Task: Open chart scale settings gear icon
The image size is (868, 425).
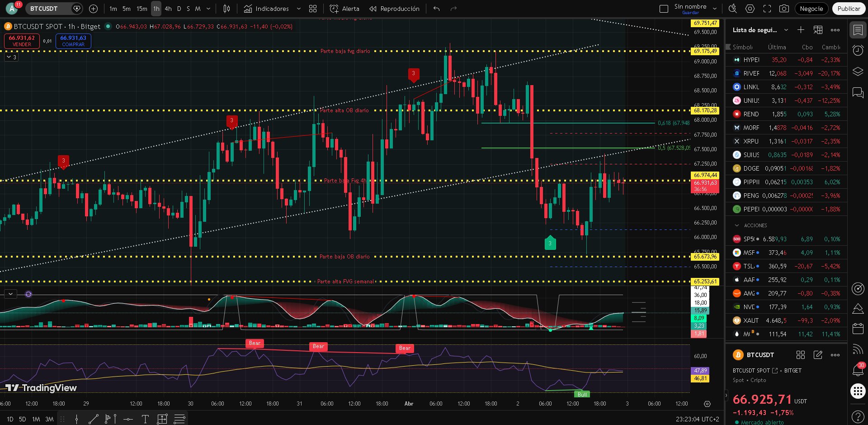Action: click(x=708, y=404)
